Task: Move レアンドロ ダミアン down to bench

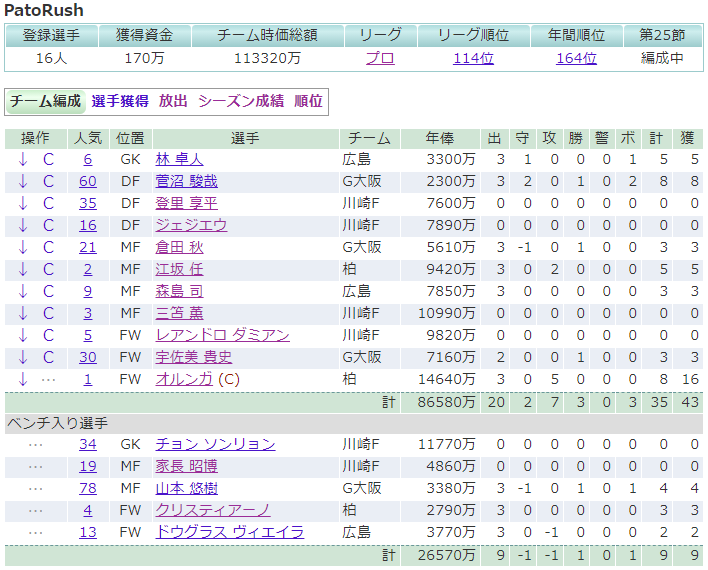Action: (23, 336)
